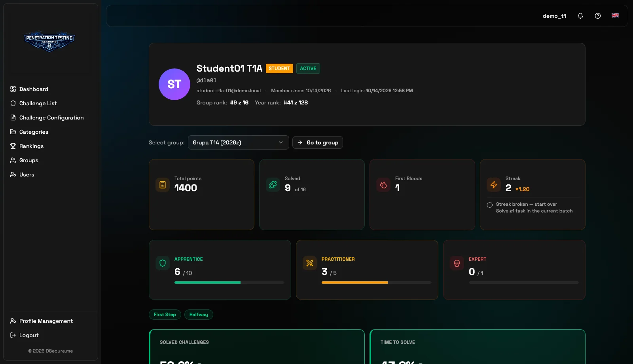This screenshot has width=633, height=364.
Task: Click the student-t1a-01@demo.local email
Action: pos(229,91)
